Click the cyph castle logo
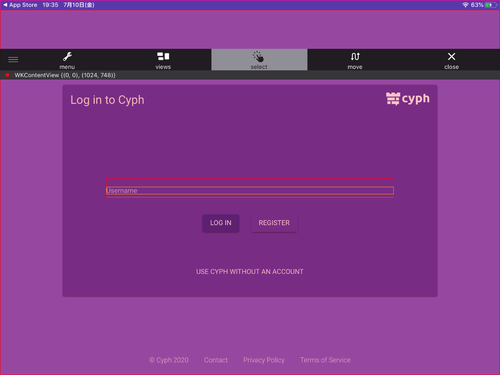500x375 pixels. click(x=408, y=99)
